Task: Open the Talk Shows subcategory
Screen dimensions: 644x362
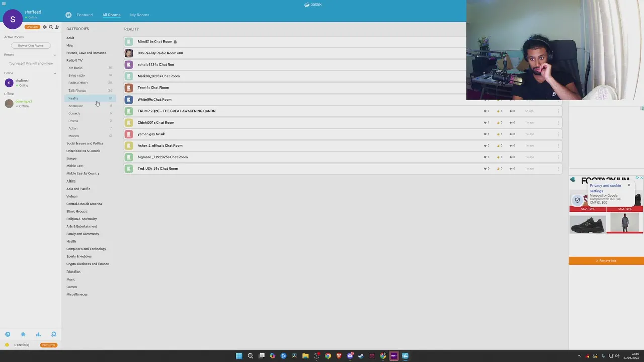Action: 77,90
